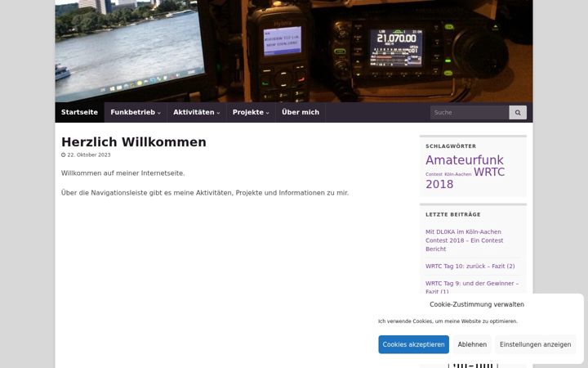This screenshot has width=588, height=368.
Task: Click the LETZTE BEITRÄGE widget heading
Action: click(x=453, y=214)
